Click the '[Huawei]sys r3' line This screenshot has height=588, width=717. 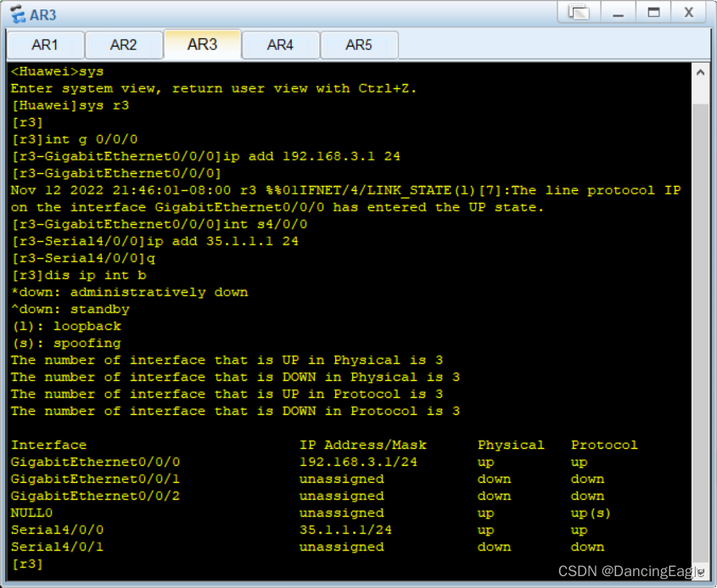coord(70,105)
